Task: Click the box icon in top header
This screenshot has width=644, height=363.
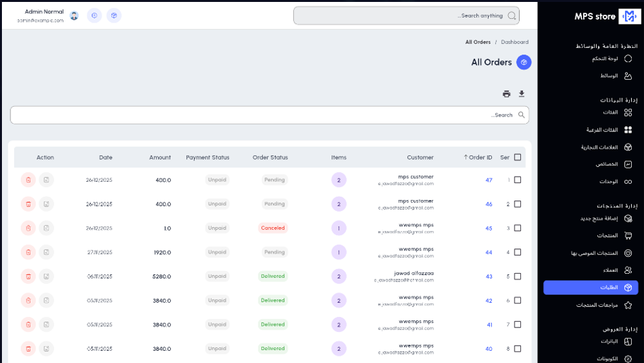Action: [113, 16]
